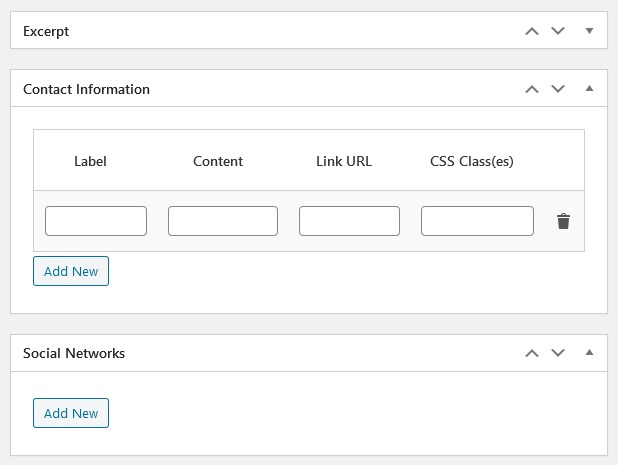Collapse the Social Networks panel
The image size is (618, 465).
589,352
